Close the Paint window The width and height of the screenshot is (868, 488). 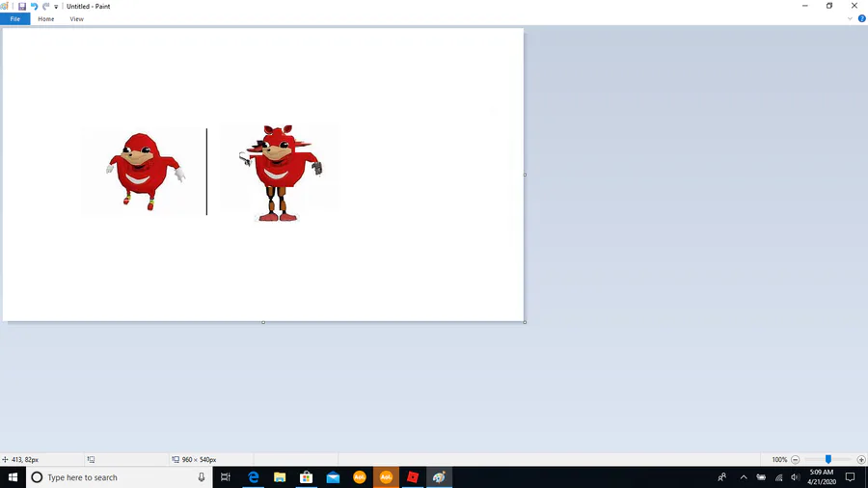click(x=854, y=6)
